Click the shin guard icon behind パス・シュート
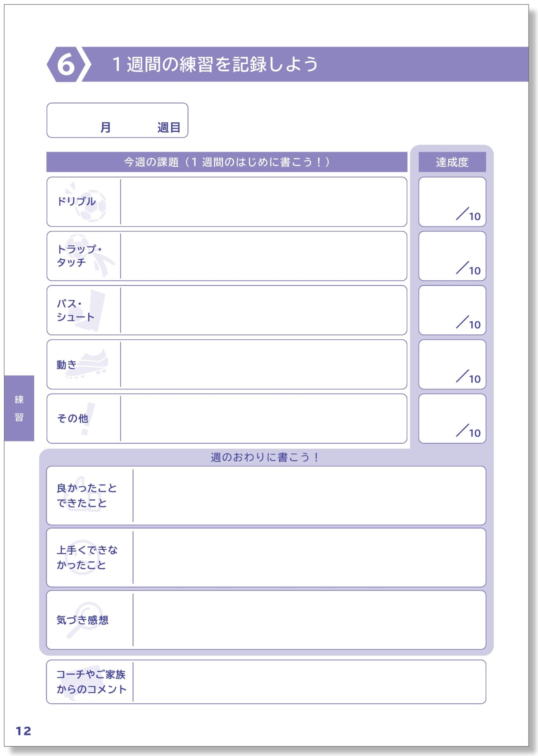The height and width of the screenshot is (756, 538). (95, 310)
